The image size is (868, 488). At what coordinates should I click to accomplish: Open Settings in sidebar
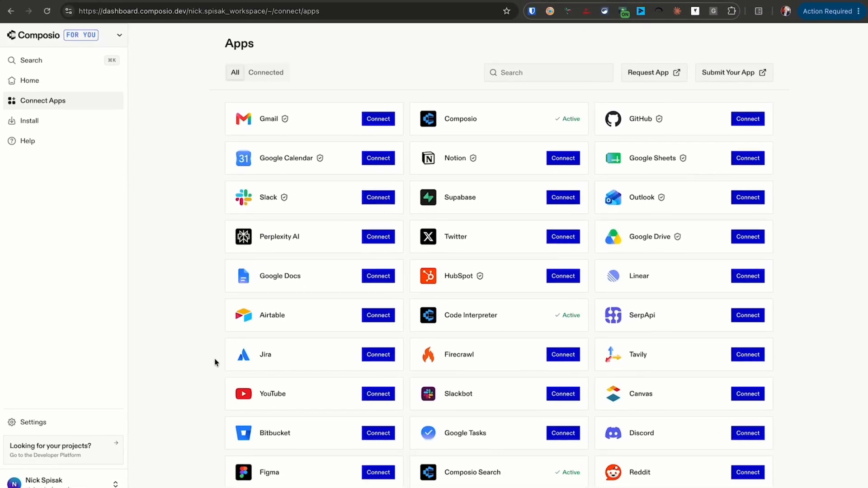(63, 422)
